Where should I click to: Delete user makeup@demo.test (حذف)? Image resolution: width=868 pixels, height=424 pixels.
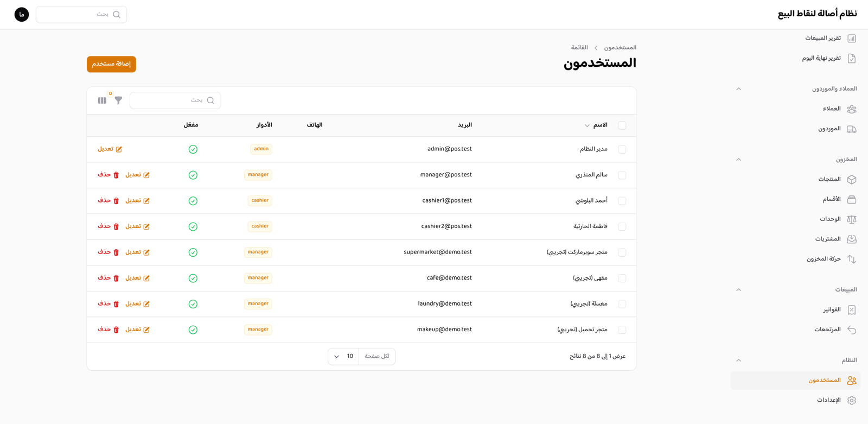[108, 330]
